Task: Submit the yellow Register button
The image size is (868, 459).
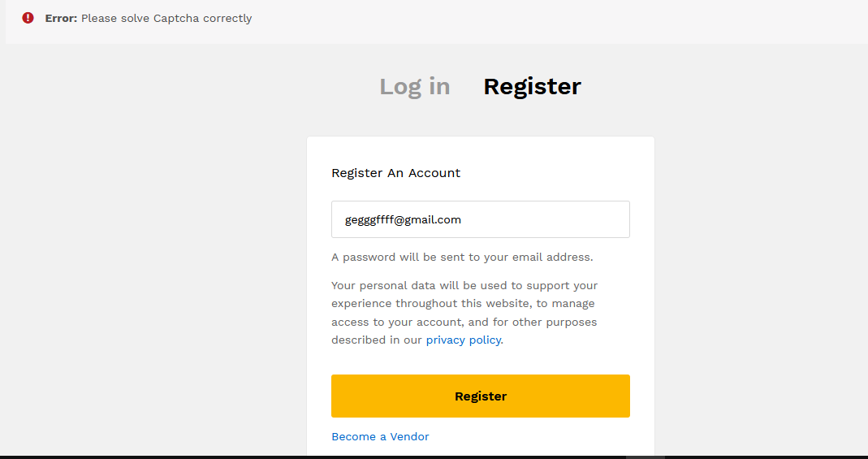Action: tap(481, 396)
